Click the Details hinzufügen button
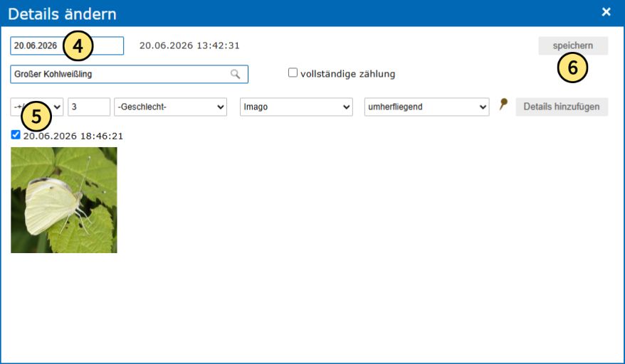The width and height of the screenshot is (625, 364). (x=562, y=107)
